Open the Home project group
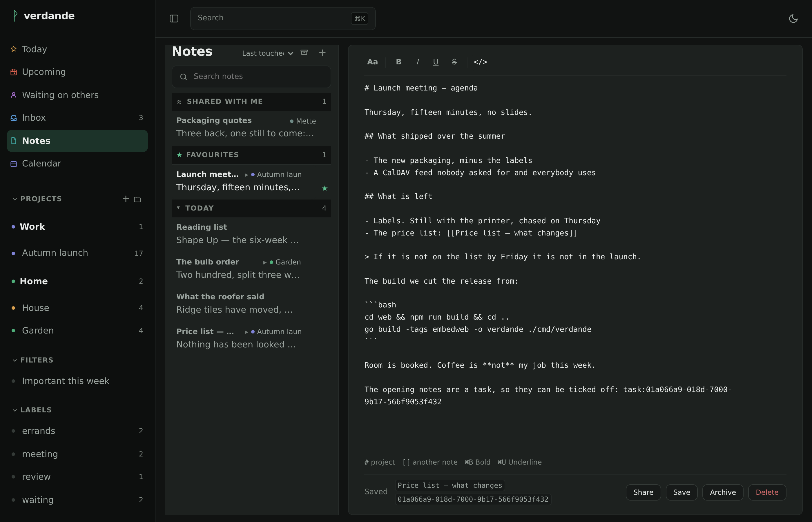 pyautogui.click(x=77, y=281)
